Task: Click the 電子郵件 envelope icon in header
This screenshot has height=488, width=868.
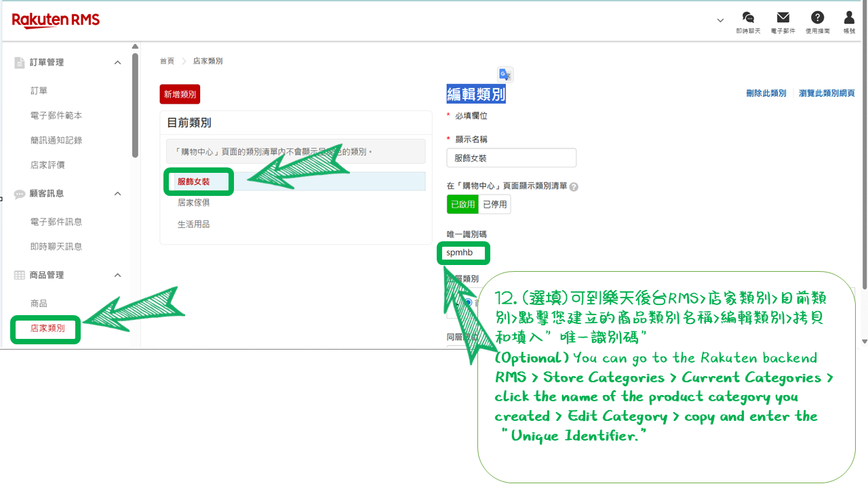Action: click(783, 18)
